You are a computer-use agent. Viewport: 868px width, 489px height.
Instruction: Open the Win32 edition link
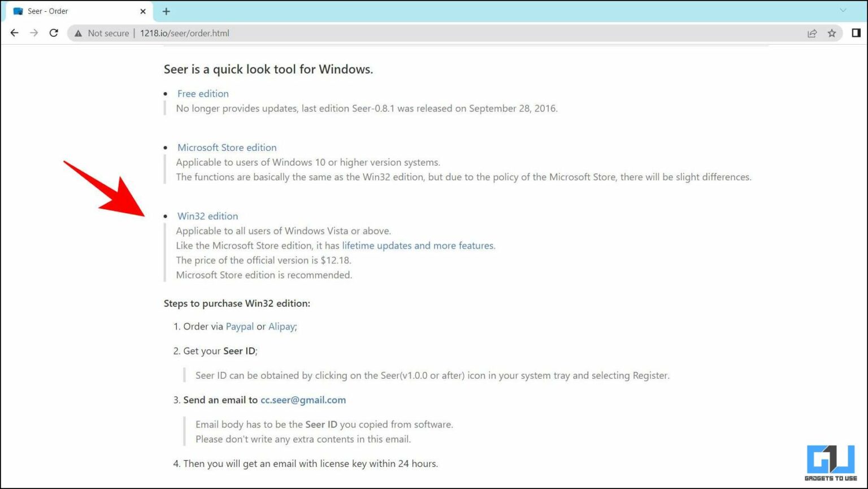207,216
